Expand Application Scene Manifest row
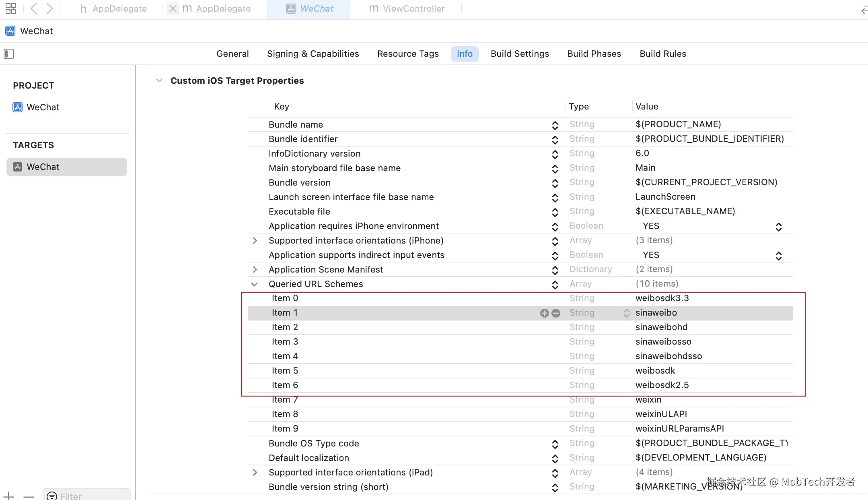The height and width of the screenshot is (500, 868). pos(255,270)
